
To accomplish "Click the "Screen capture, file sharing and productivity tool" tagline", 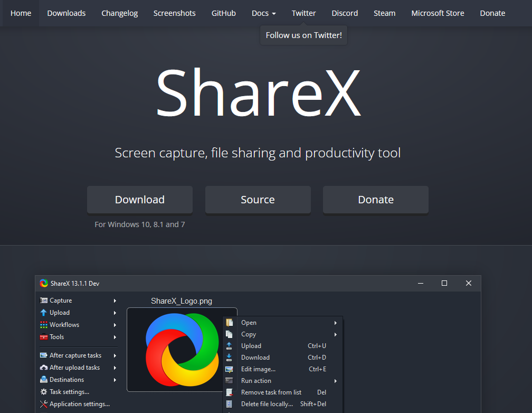I will click(x=258, y=153).
